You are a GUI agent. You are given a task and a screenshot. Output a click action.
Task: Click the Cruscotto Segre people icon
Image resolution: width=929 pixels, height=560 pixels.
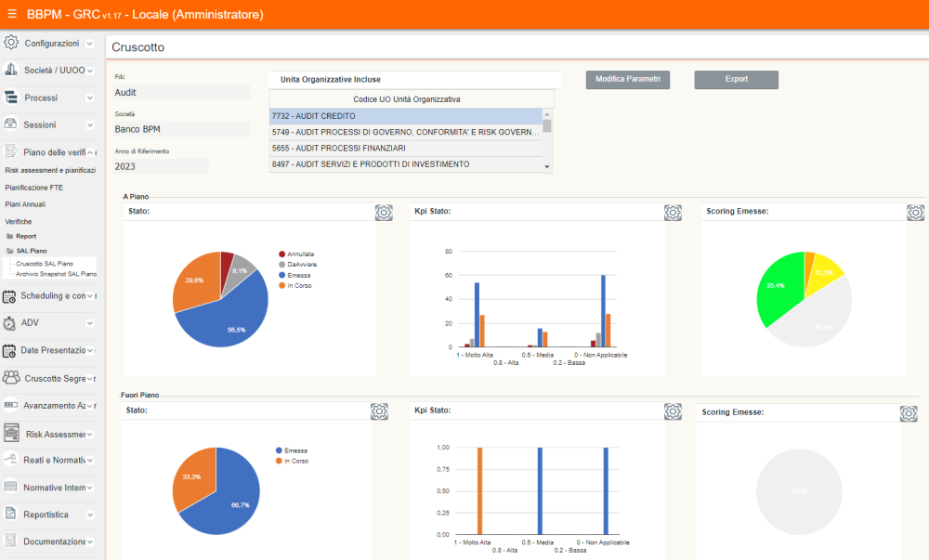point(11,378)
